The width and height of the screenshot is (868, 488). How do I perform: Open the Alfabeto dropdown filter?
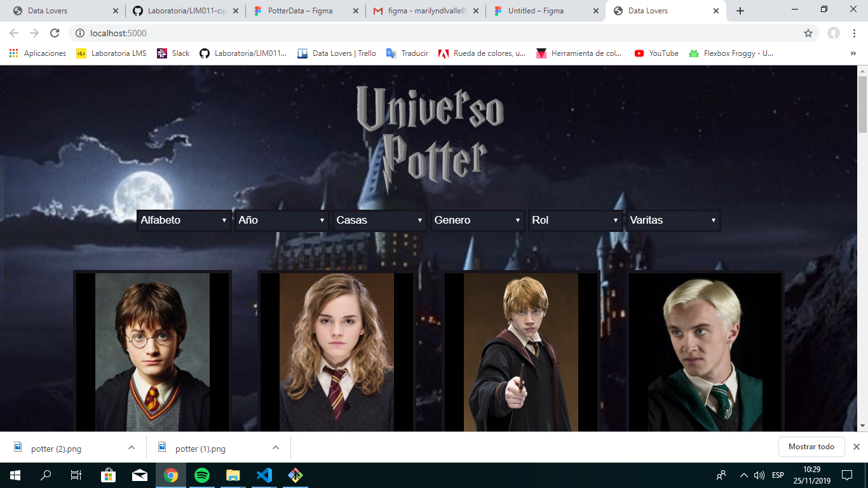[183, 220]
